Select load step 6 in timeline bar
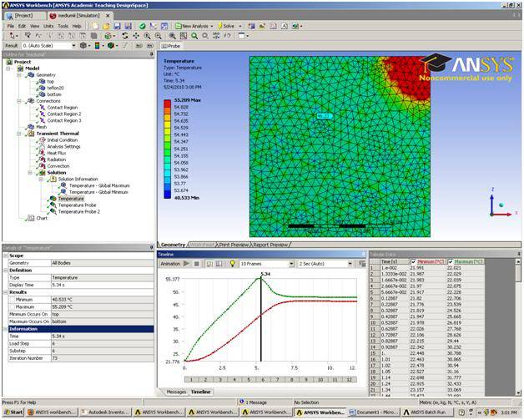This screenshot has width=524, height=420. tap(263, 380)
